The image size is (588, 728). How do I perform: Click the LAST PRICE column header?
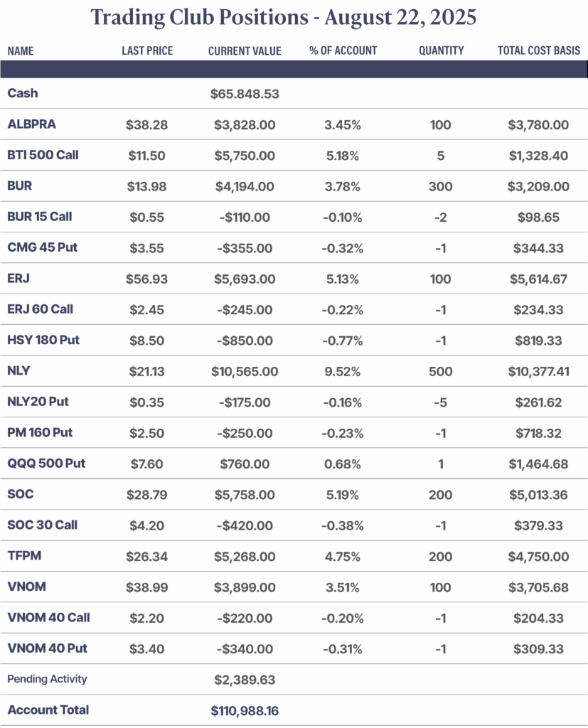147,50
